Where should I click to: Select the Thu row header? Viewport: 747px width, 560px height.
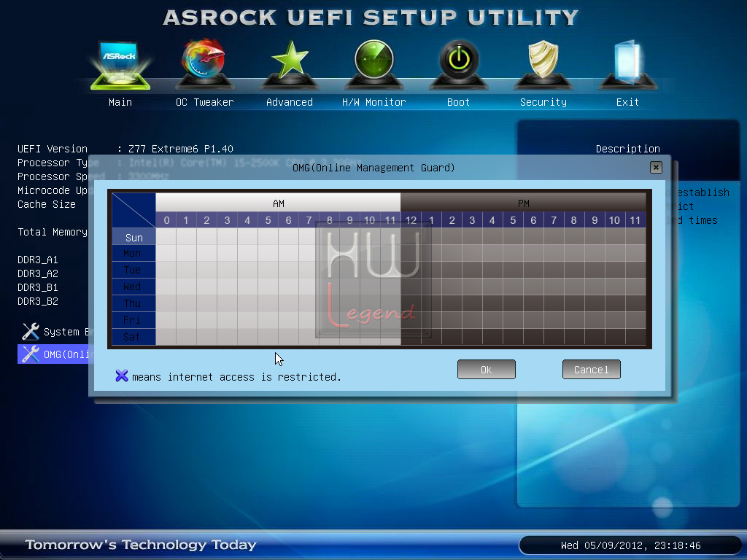(x=134, y=303)
